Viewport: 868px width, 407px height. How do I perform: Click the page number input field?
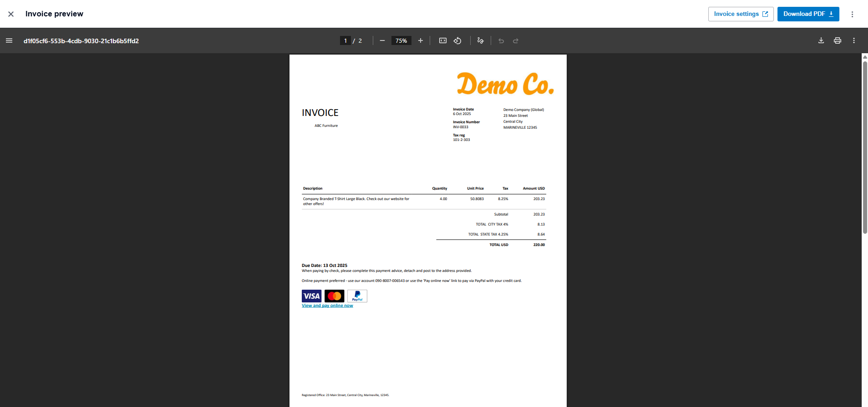(345, 40)
